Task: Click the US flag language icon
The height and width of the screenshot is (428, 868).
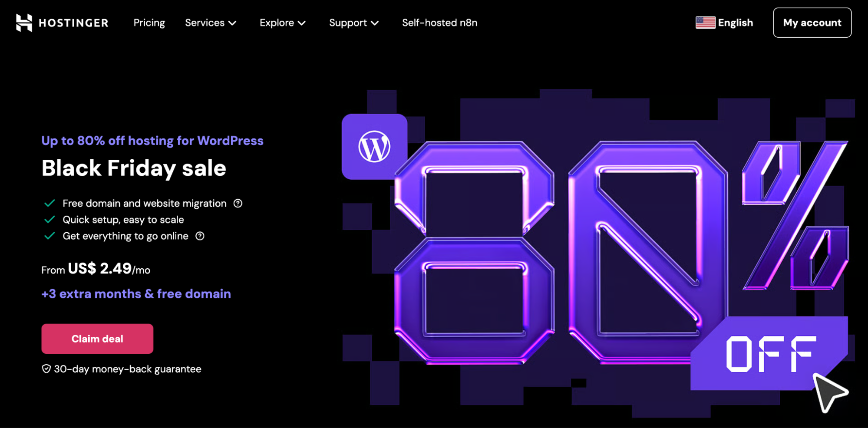Action: click(x=705, y=22)
